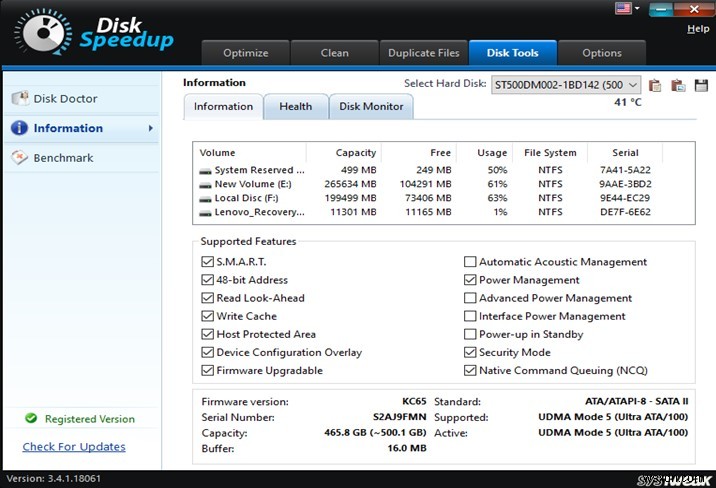Click version 3.4.1.18061 in status bar
Image resolution: width=716 pixels, height=488 pixels.
click(x=53, y=479)
